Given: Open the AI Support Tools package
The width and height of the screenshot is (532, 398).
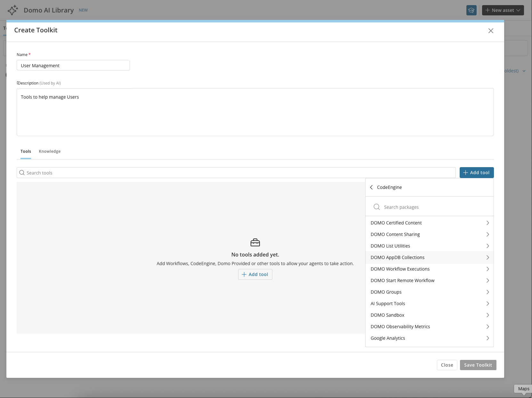Looking at the screenshot, I should pyautogui.click(x=430, y=304).
